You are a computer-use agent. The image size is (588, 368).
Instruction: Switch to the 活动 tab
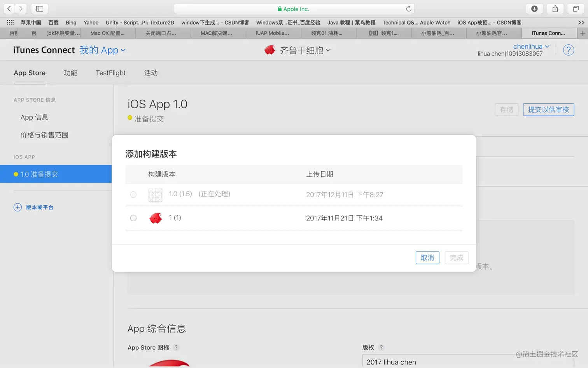[151, 73]
